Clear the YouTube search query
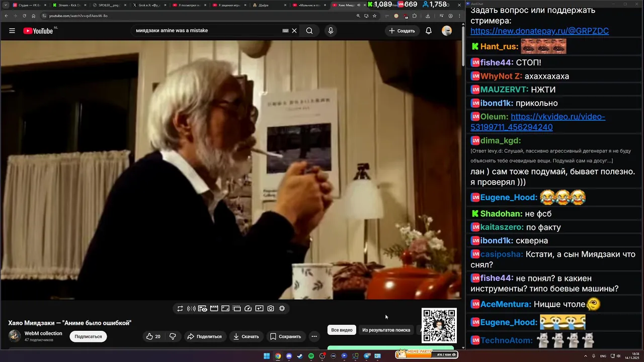This screenshot has height=362, width=644. pyautogui.click(x=294, y=31)
